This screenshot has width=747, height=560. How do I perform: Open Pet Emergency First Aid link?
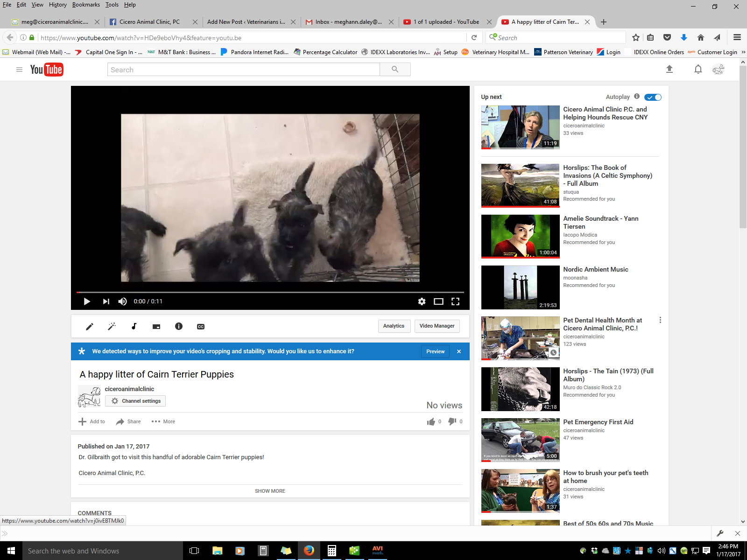tap(598, 422)
